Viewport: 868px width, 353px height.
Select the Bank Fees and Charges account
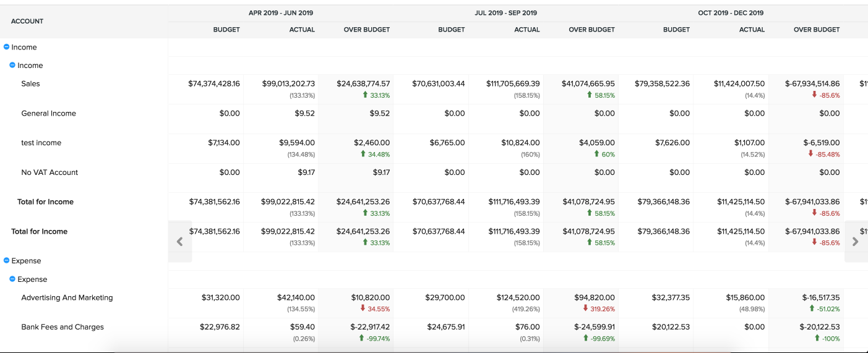pyautogui.click(x=62, y=327)
